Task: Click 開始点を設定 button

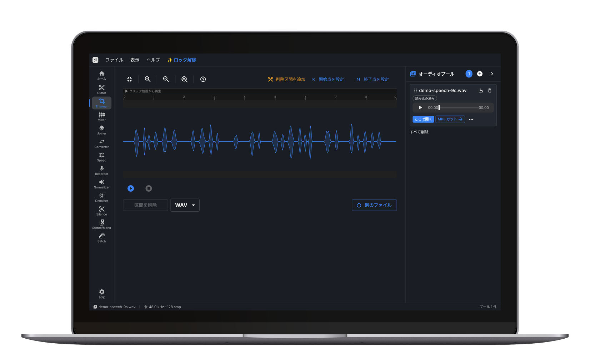Action: 327,79
